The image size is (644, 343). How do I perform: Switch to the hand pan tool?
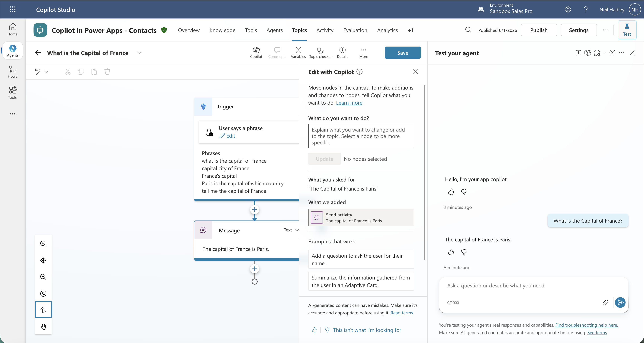(x=43, y=326)
